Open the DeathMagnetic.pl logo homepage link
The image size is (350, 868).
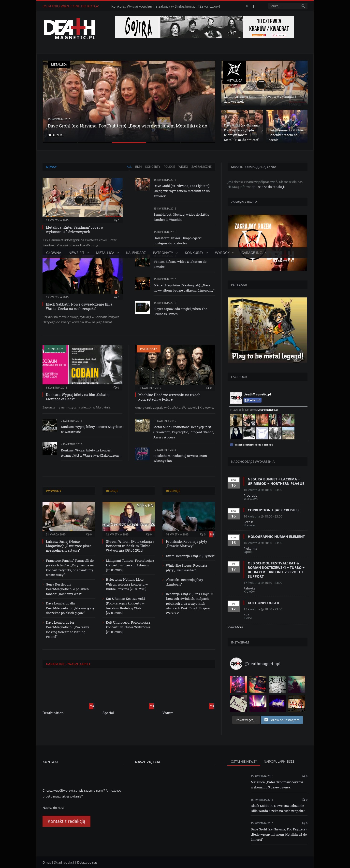point(70,29)
